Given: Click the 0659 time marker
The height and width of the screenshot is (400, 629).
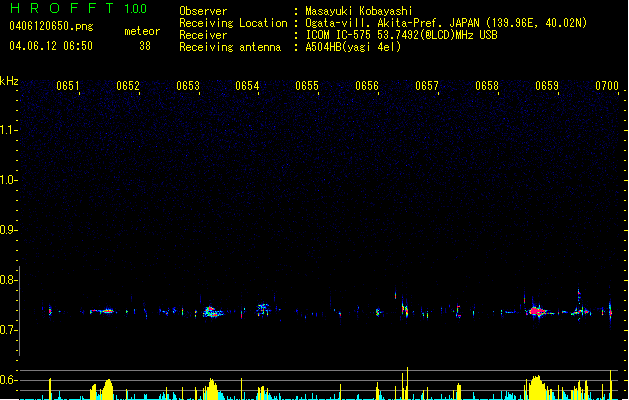Looking at the screenshot, I should [547, 86].
